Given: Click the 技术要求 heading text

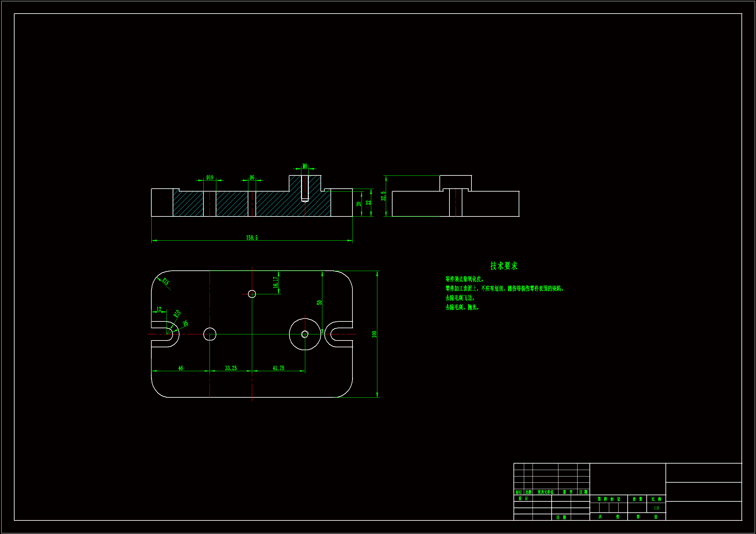Looking at the screenshot, I should coord(503,266).
